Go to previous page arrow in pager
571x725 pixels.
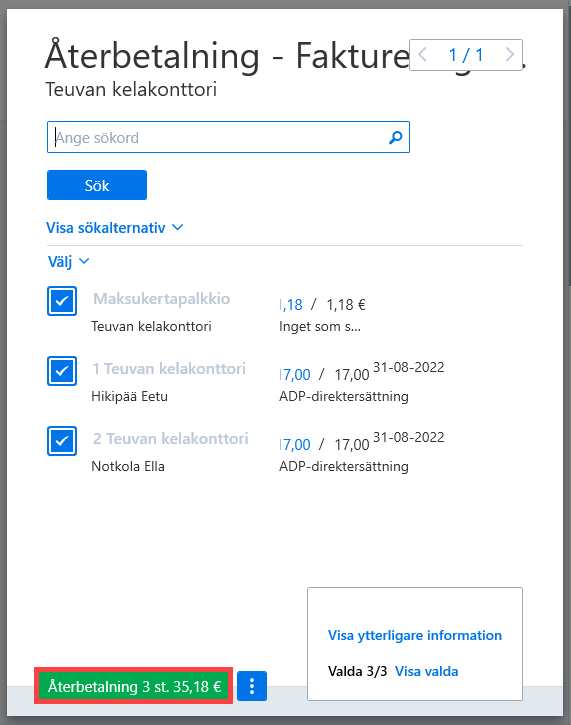pos(422,55)
